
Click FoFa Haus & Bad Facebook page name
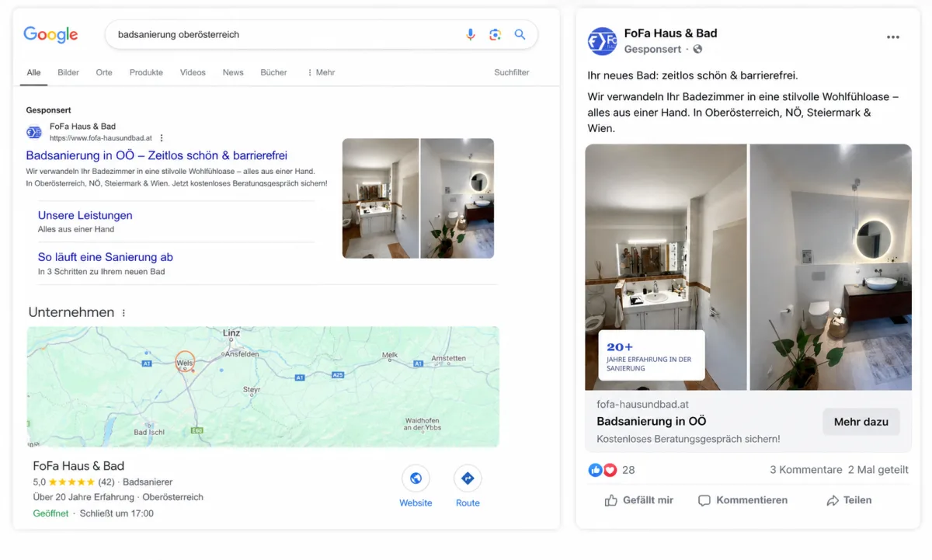(x=670, y=33)
